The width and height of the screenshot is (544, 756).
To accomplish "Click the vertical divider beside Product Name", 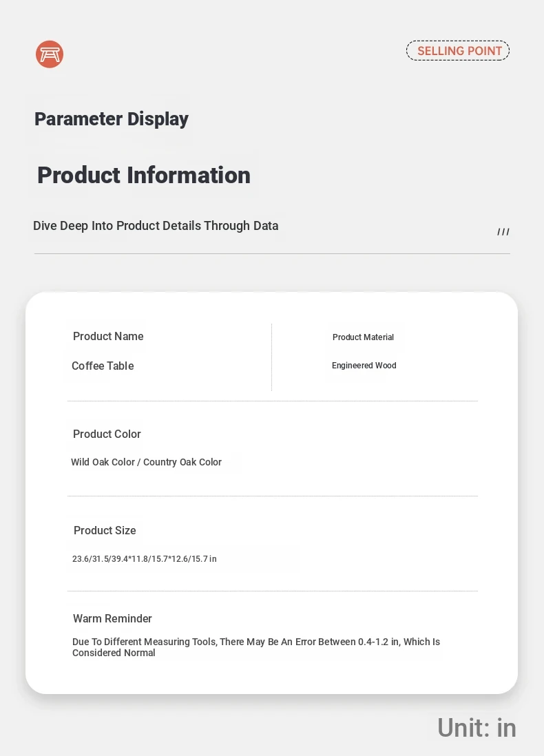I will tap(272, 357).
